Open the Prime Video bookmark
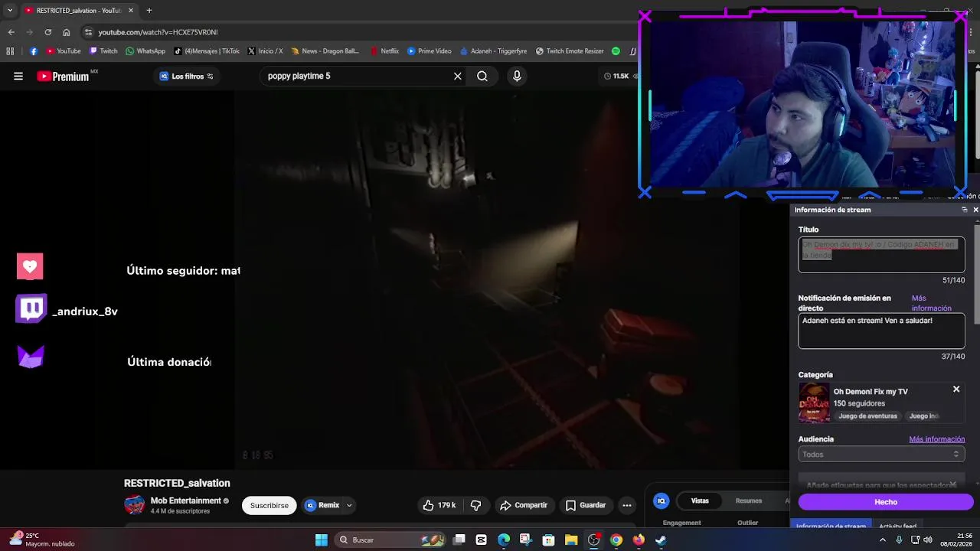 pos(430,51)
